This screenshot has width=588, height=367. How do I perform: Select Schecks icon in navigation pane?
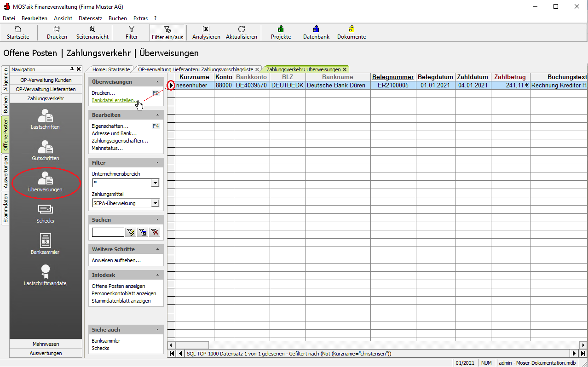click(45, 213)
